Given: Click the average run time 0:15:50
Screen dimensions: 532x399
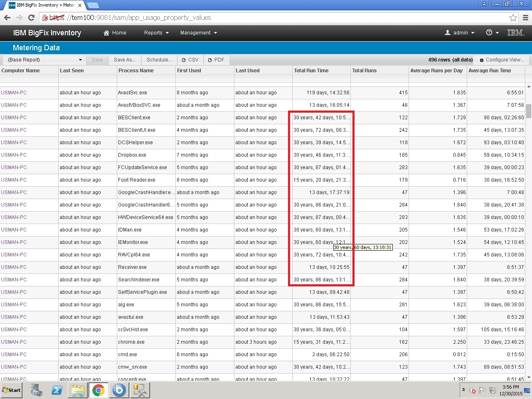Looking at the screenshot, I should pyautogui.click(x=515, y=355).
